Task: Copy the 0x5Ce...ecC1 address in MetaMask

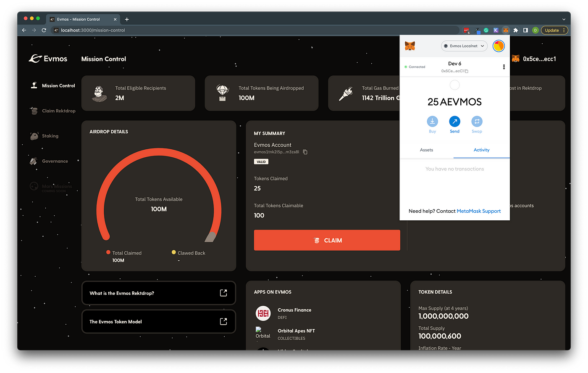Action: pos(454,71)
